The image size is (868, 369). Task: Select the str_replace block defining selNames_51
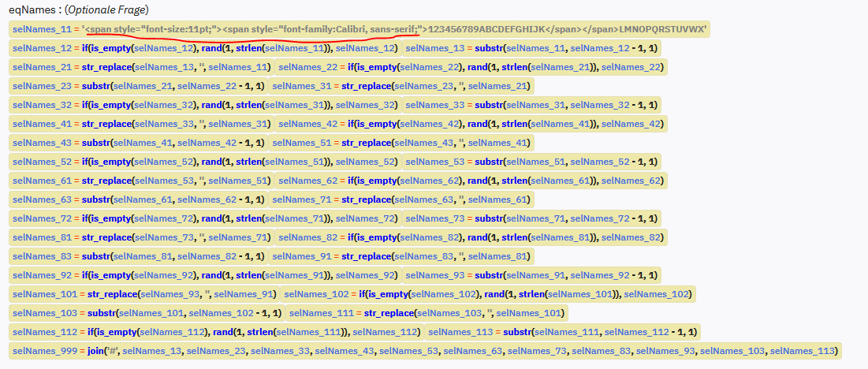coord(401,143)
